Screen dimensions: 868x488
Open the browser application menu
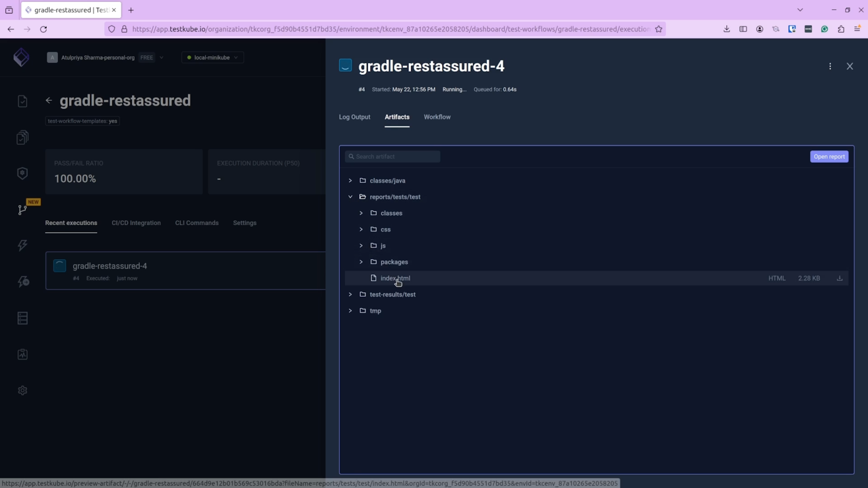click(857, 29)
